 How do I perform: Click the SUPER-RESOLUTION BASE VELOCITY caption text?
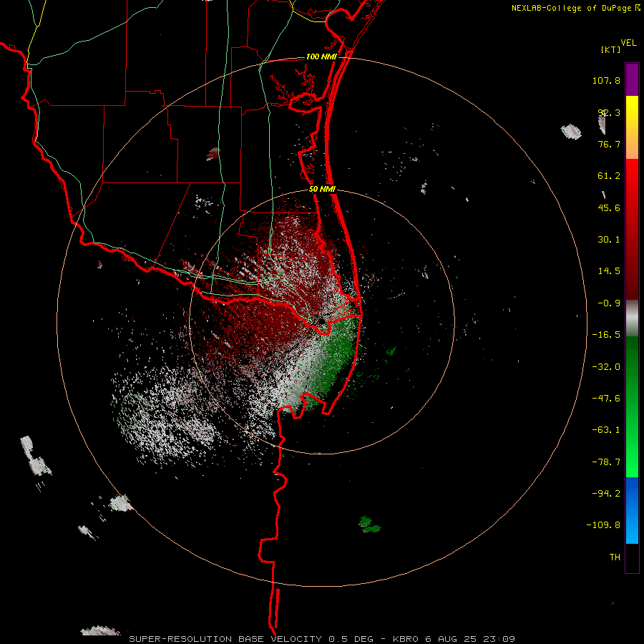pos(225,639)
